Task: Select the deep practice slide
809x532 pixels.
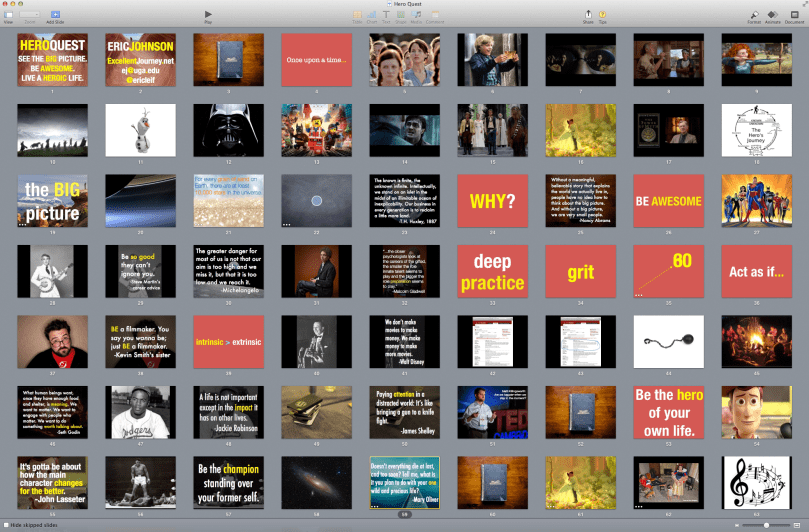Action: (x=493, y=271)
